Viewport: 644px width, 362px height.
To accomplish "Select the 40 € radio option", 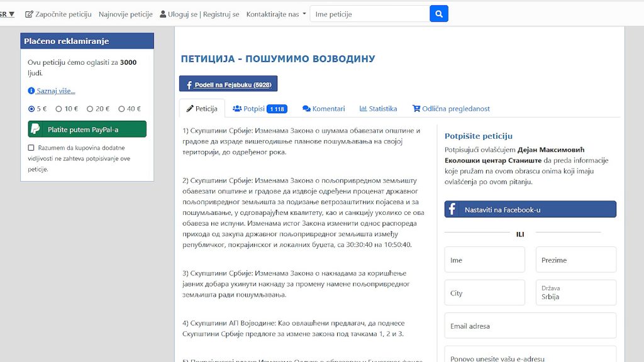I will 121,109.
